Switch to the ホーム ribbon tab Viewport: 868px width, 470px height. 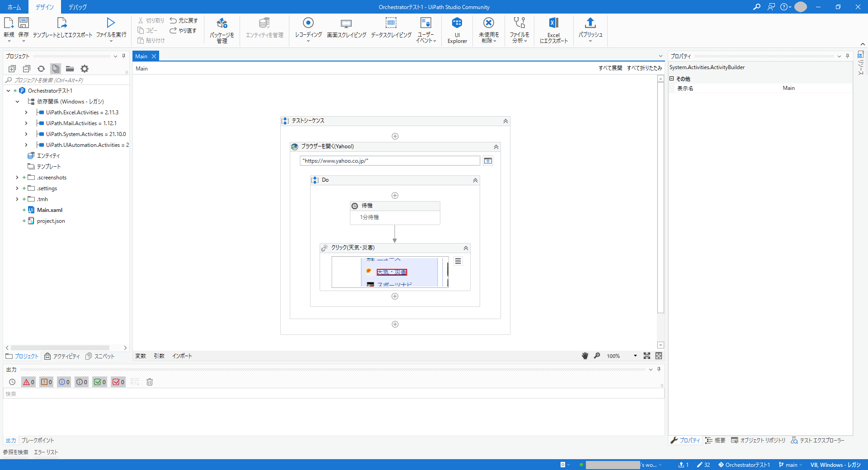click(x=14, y=7)
